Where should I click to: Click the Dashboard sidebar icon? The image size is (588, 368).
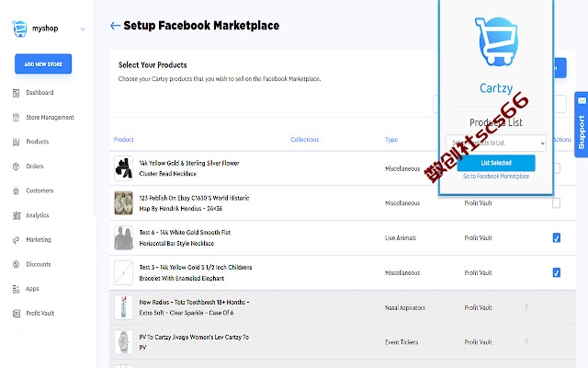[x=17, y=93]
